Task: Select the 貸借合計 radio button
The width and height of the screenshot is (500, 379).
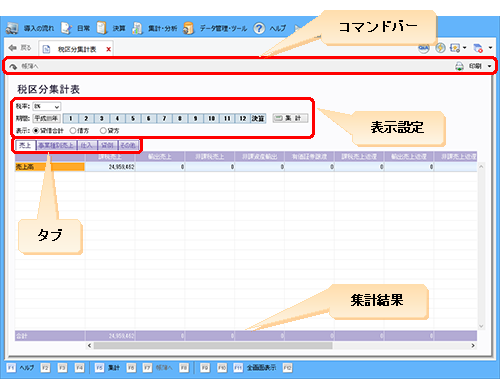Action: (36, 130)
